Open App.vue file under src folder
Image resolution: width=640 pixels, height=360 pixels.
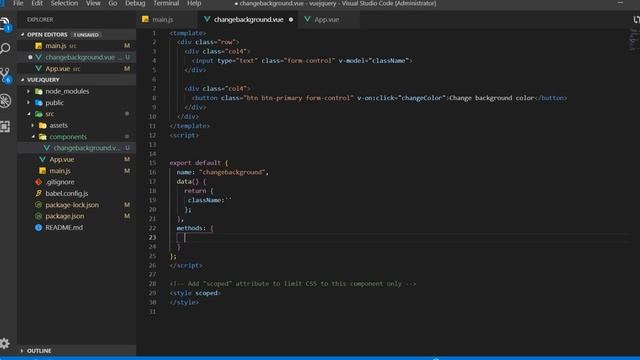point(76,160)
